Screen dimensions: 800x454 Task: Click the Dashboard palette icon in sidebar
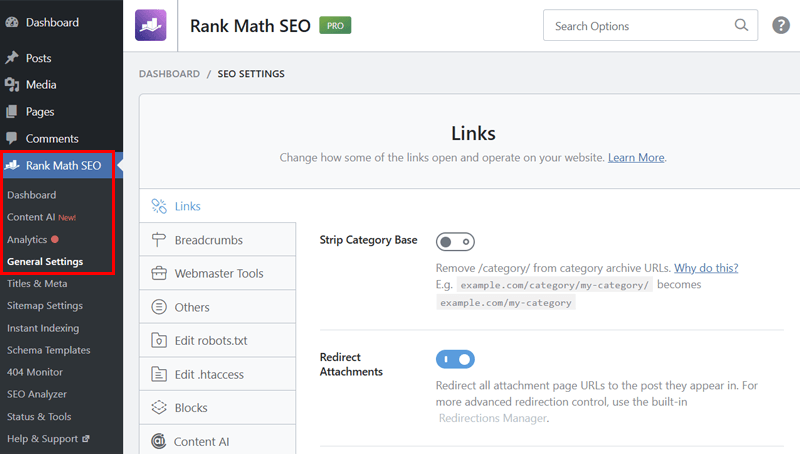coord(12,22)
